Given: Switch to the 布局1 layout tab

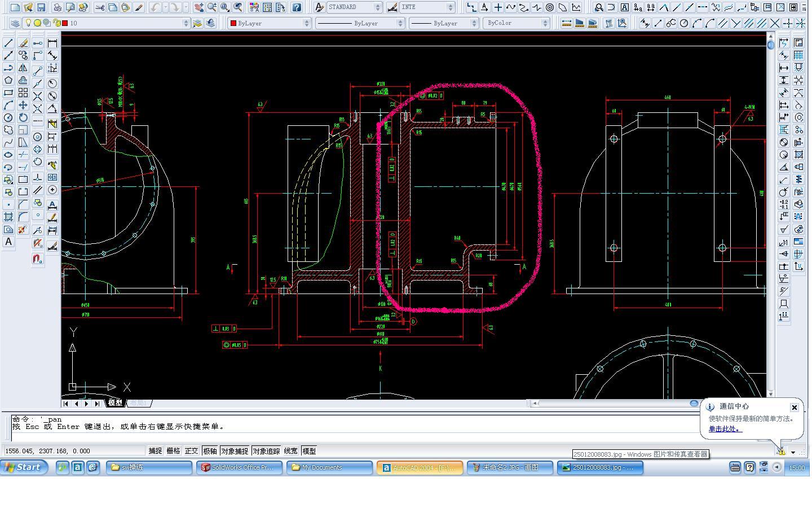Looking at the screenshot, I should [139, 403].
